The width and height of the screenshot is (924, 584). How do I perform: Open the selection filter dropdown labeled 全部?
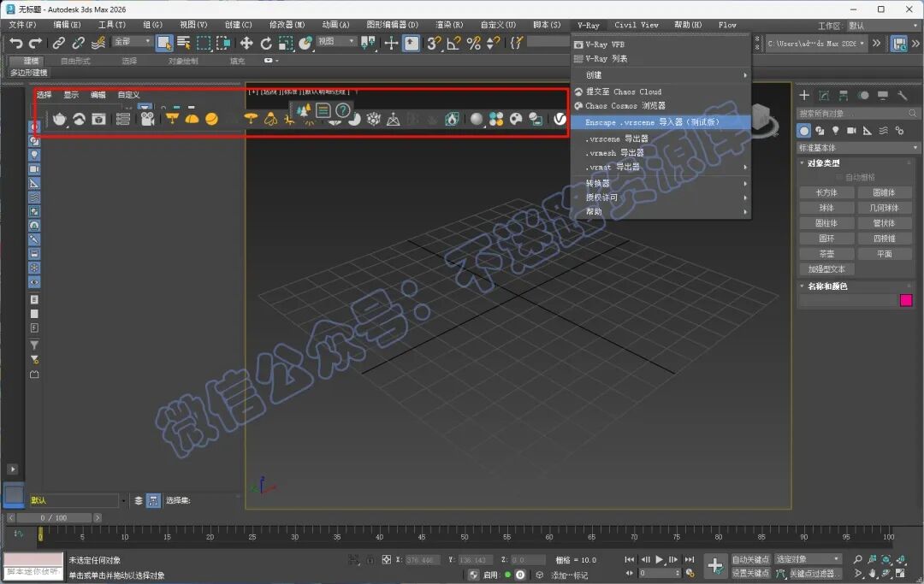[x=133, y=41]
